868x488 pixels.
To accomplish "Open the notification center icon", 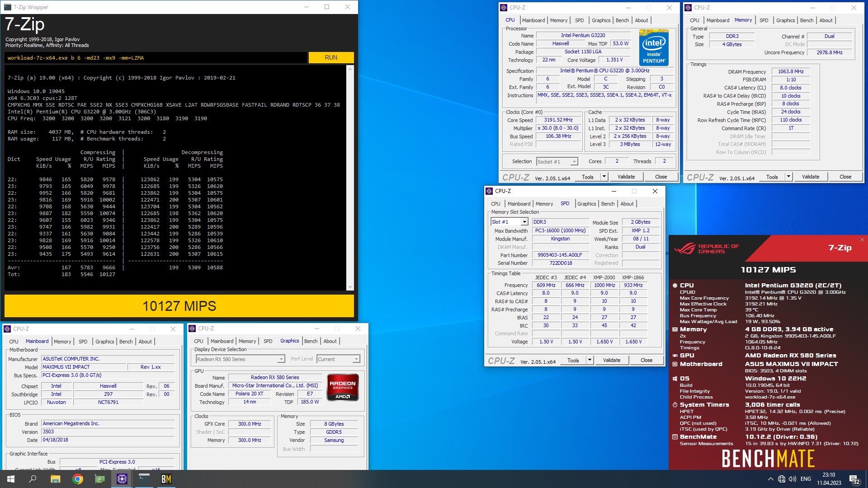I will tap(854, 479).
